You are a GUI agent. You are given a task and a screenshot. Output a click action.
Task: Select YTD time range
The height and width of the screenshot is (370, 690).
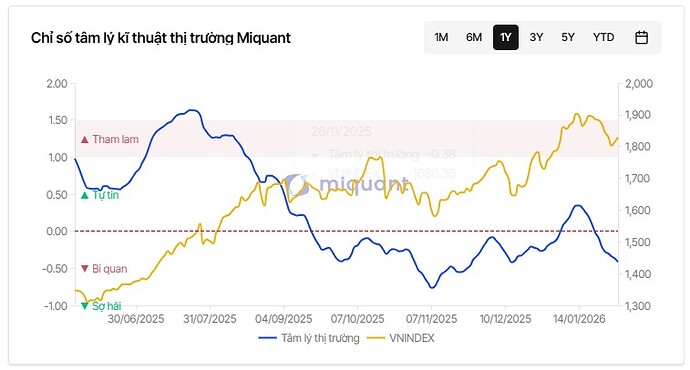(x=603, y=37)
